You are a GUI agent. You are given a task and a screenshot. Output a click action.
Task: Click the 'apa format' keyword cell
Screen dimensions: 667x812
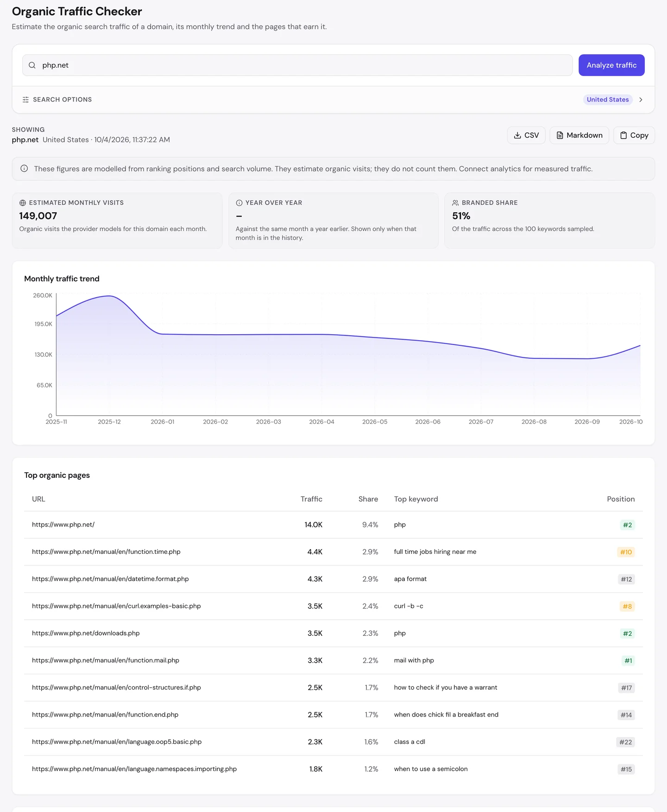point(410,579)
